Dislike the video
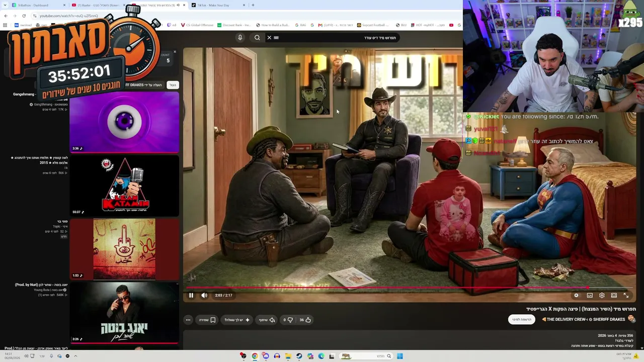Viewport: 644px width, 362px height. pyautogui.click(x=288, y=320)
